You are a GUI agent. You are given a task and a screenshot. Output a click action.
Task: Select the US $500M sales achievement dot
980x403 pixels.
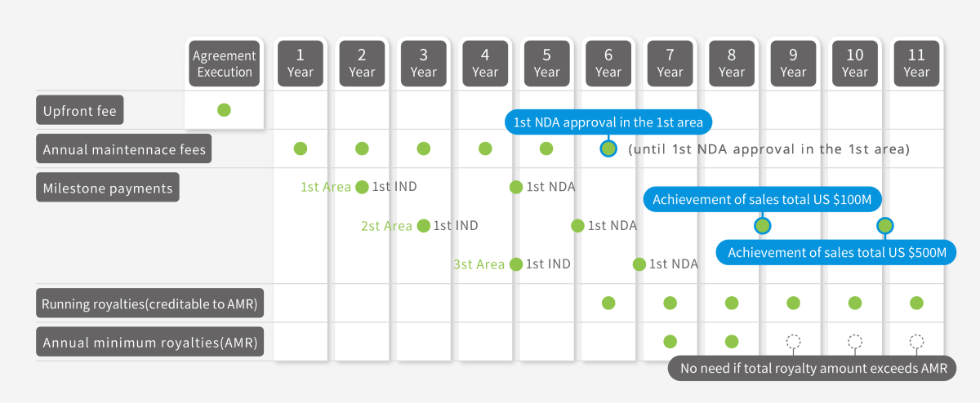pyautogui.click(x=885, y=226)
